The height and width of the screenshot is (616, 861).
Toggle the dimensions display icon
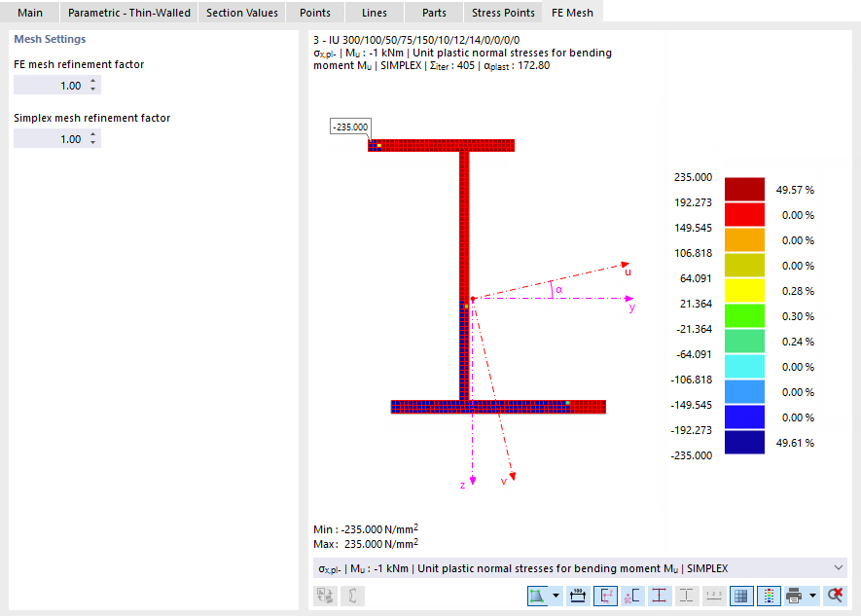pos(578,596)
